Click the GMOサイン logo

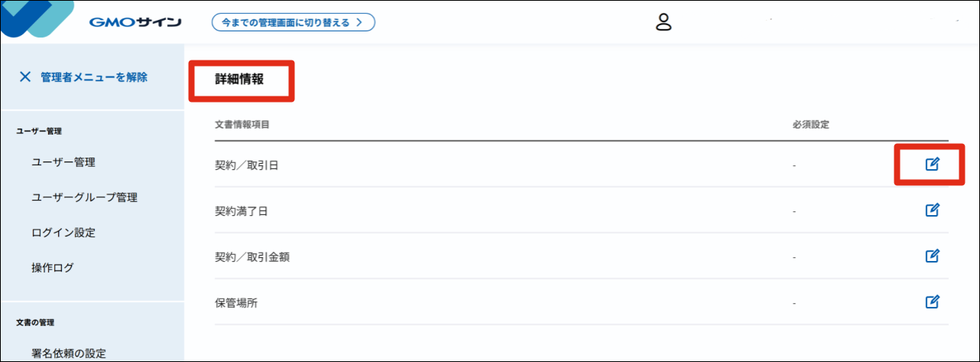click(x=135, y=22)
